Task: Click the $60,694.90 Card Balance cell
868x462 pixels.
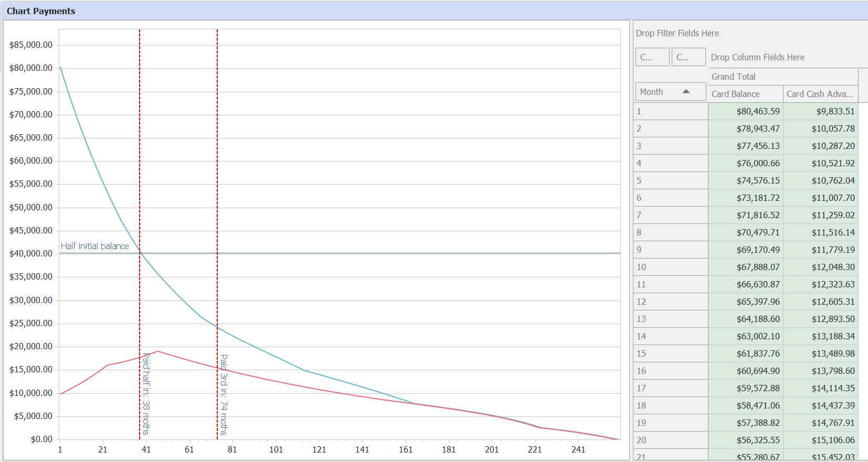Action: click(x=758, y=371)
